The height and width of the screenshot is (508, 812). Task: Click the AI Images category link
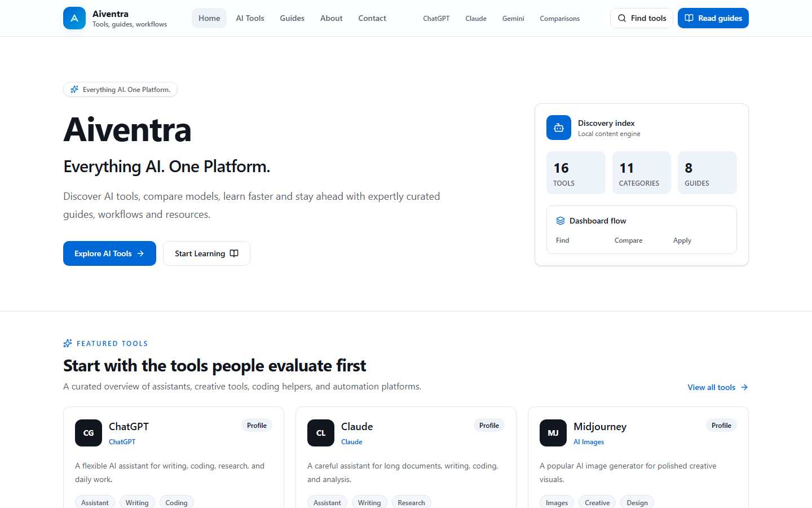pos(589,442)
